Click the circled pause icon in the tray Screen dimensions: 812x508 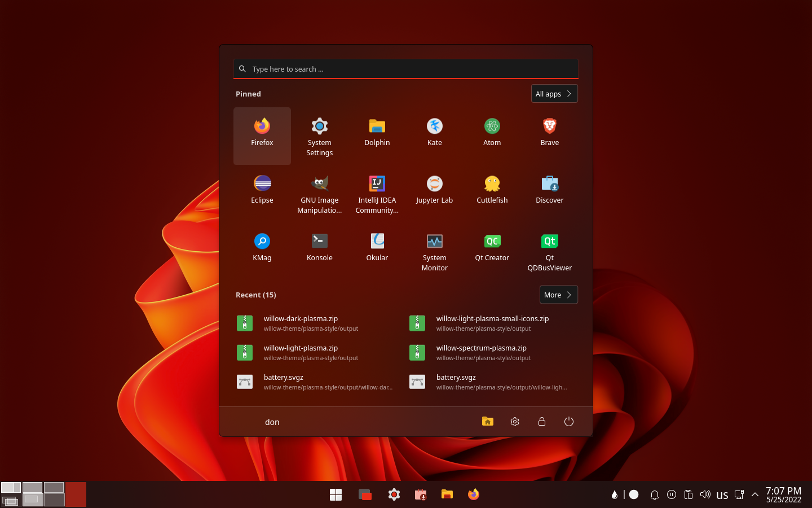pyautogui.click(x=672, y=494)
